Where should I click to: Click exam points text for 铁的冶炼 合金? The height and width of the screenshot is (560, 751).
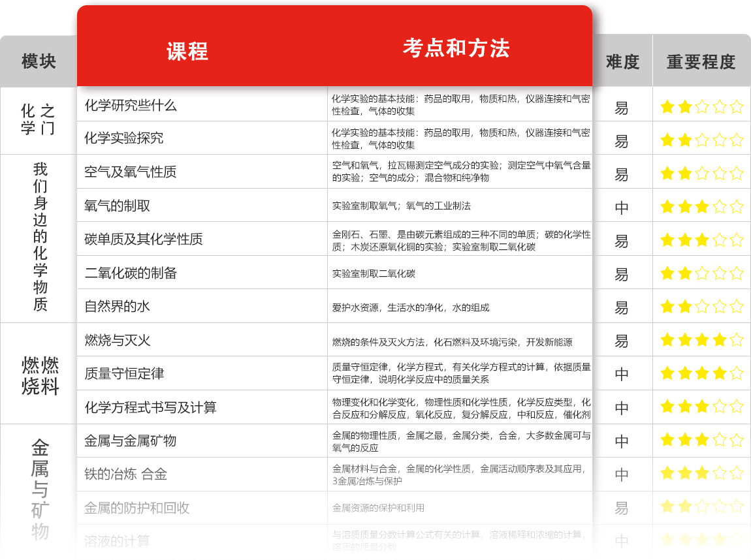click(459, 474)
